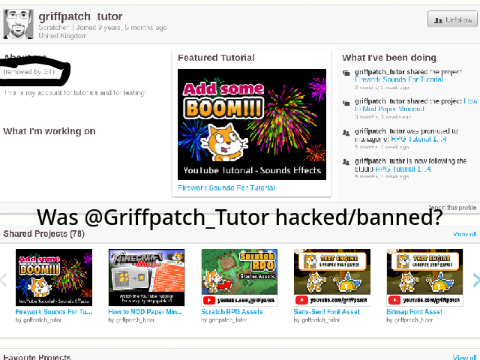The height and width of the screenshot is (360, 480).
Task: Open the featured tutorial fireworks thumbnail
Action: pos(252,124)
